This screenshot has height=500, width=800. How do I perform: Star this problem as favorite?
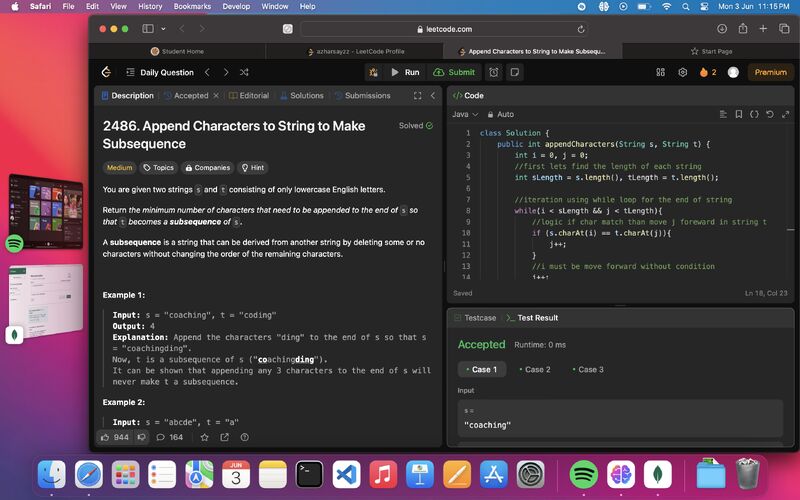click(204, 437)
